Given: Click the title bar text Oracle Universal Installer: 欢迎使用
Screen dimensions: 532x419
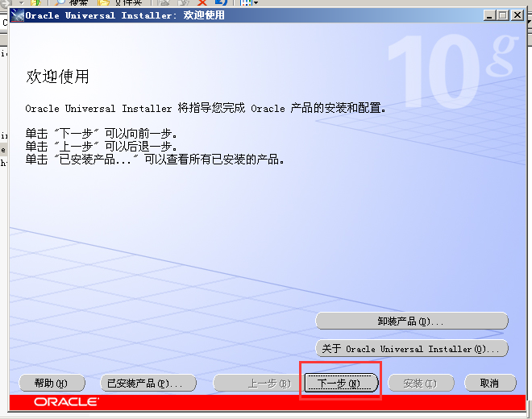Looking at the screenshot, I should [x=125, y=15].
